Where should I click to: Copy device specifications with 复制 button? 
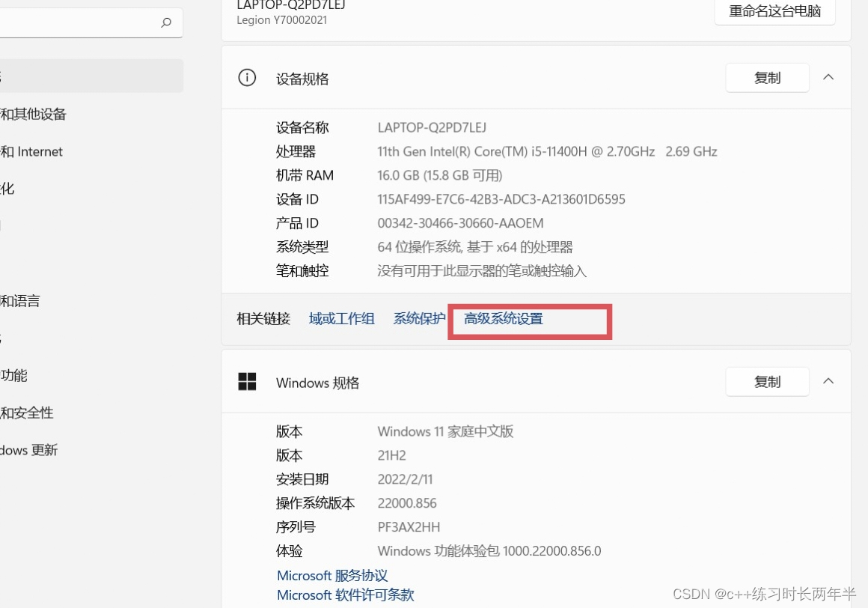click(767, 78)
